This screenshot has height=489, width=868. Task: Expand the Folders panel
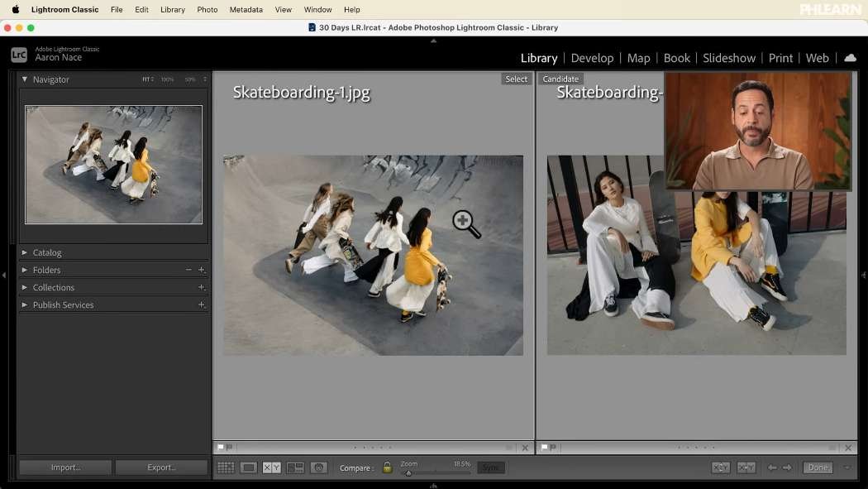coord(24,270)
